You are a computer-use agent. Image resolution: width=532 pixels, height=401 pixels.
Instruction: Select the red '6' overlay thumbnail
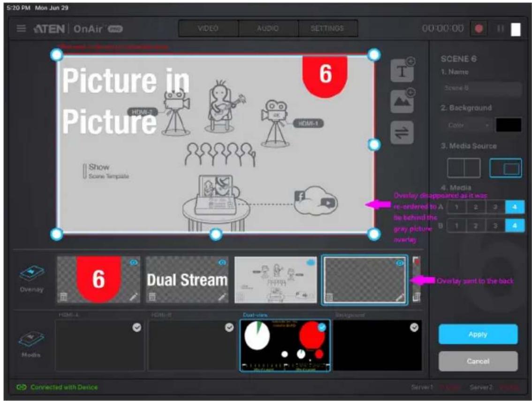tap(99, 280)
